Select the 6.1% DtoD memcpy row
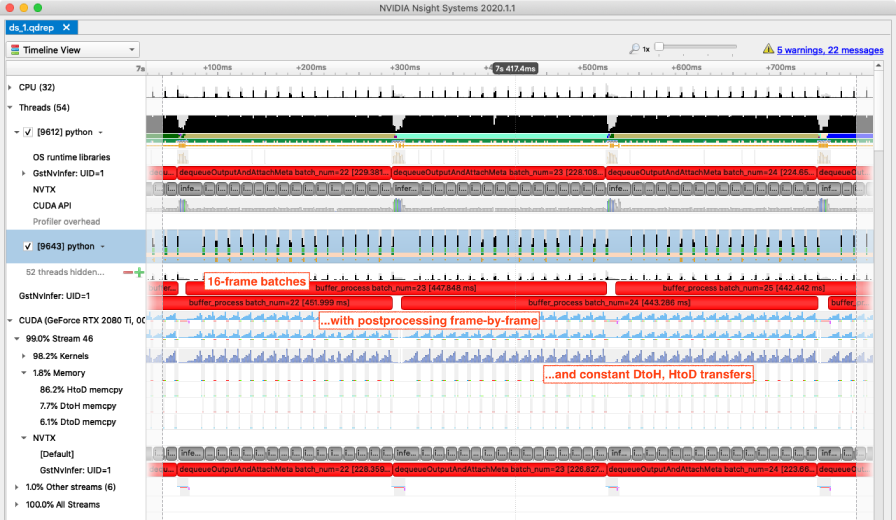 click(78, 422)
